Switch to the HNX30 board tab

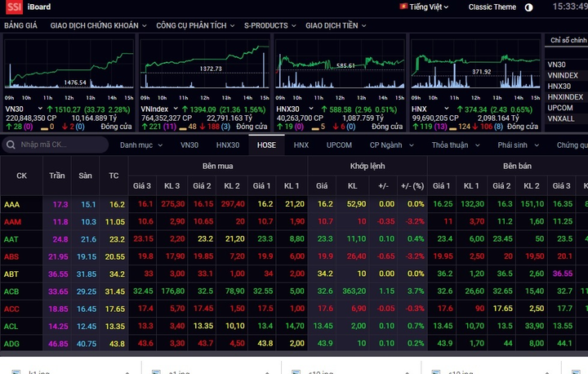point(228,145)
